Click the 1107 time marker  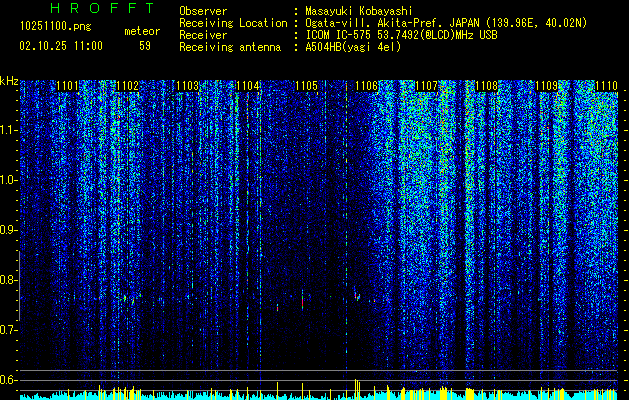pyautogui.click(x=426, y=86)
